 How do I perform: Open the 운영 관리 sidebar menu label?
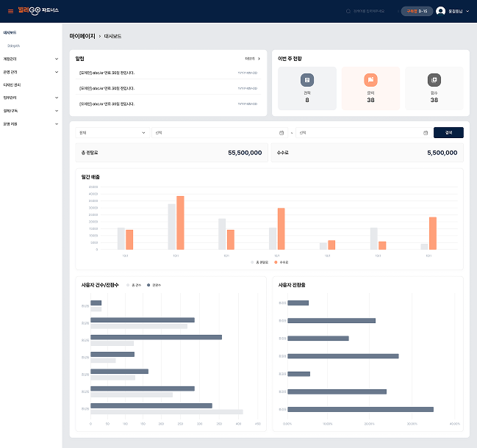[x=10, y=72]
